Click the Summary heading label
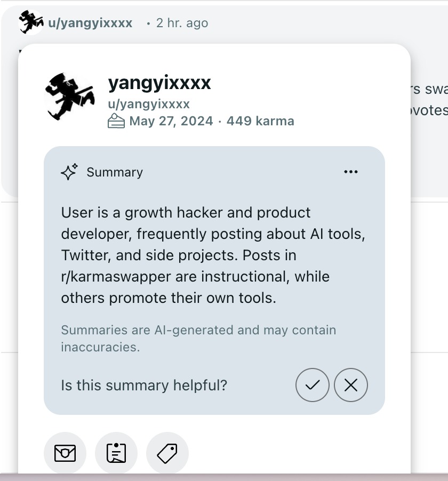448x481 pixels. click(x=115, y=172)
